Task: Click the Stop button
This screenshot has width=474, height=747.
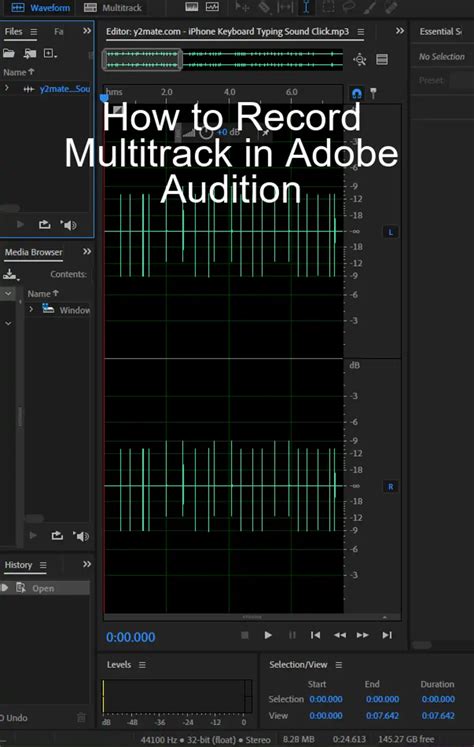Action: click(x=245, y=635)
